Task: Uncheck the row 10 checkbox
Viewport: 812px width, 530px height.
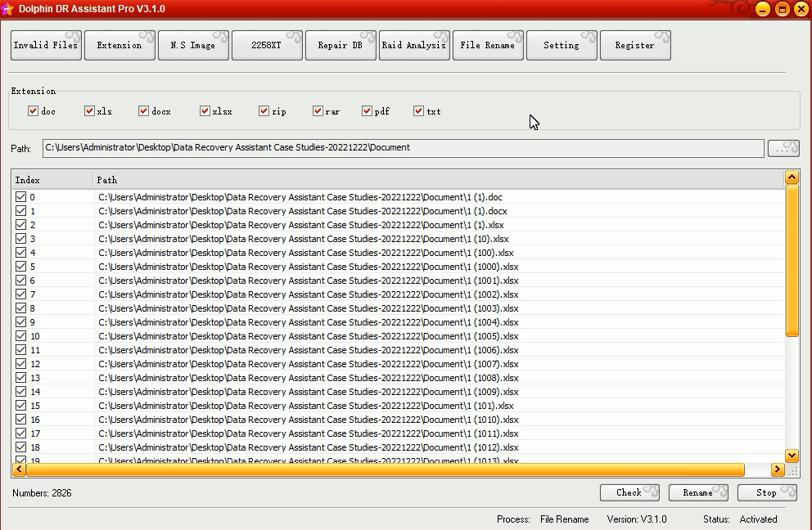Action: pyautogui.click(x=20, y=336)
